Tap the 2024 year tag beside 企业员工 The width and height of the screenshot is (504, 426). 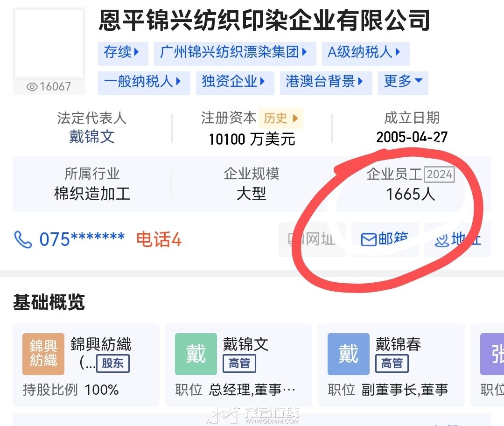pos(440,175)
